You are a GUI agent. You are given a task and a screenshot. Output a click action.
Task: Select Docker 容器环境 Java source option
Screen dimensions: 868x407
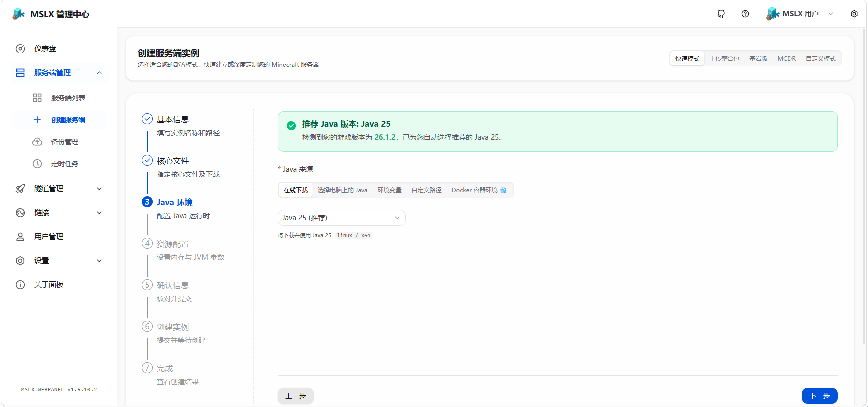(x=479, y=190)
